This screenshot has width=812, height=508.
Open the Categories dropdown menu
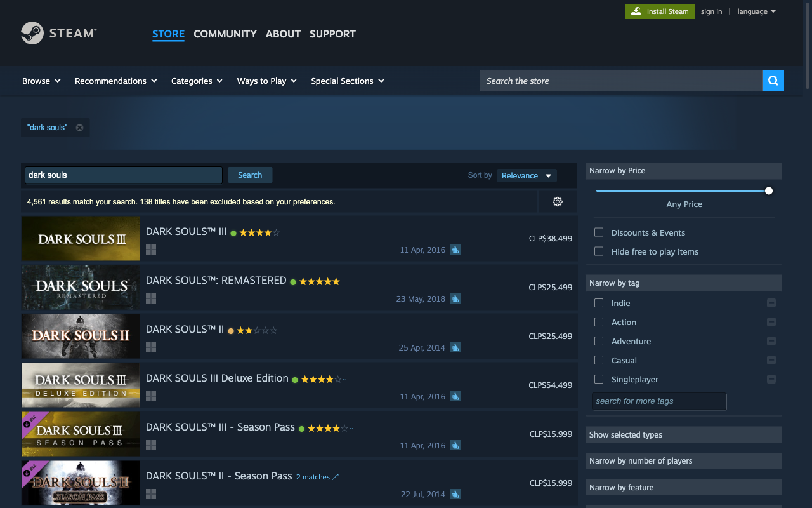point(197,81)
